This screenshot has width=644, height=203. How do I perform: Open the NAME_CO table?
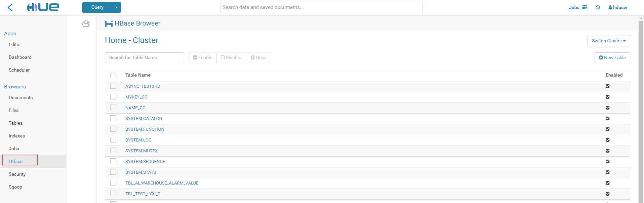[x=135, y=108]
